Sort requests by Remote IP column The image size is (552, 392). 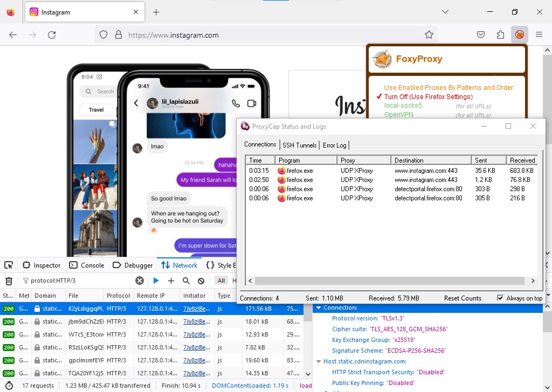pyautogui.click(x=157, y=296)
